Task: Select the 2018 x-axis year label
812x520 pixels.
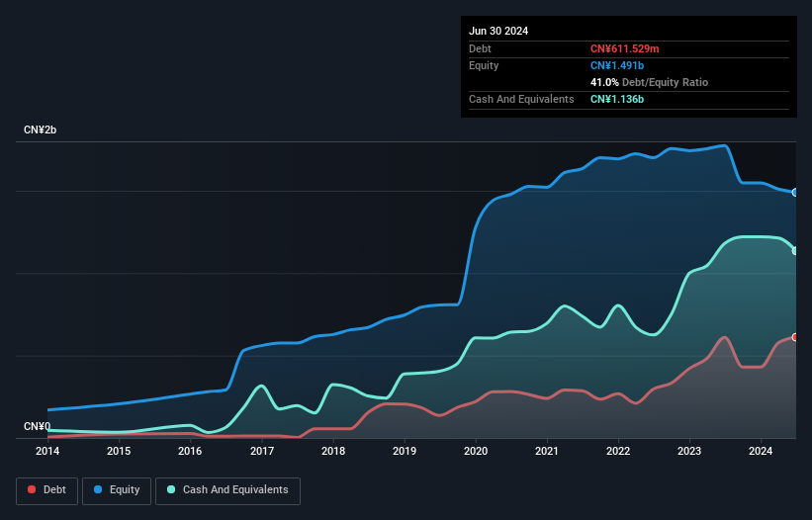Action: (x=333, y=452)
